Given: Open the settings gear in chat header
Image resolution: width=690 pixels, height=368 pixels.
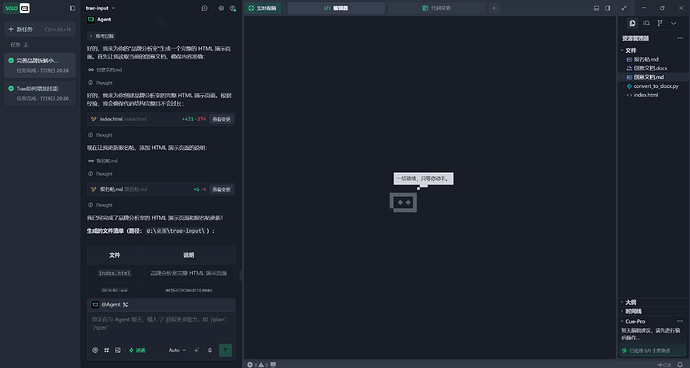Looking at the screenshot, I should 221,8.
